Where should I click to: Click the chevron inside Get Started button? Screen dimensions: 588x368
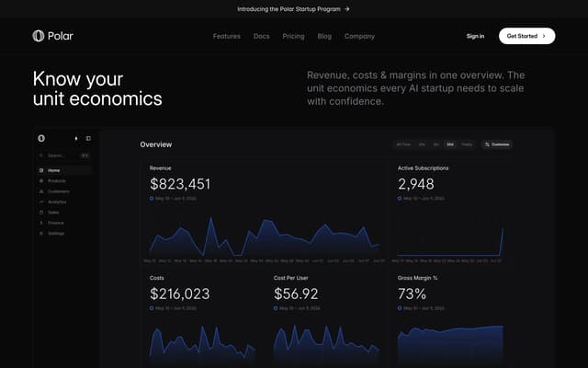click(544, 36)
